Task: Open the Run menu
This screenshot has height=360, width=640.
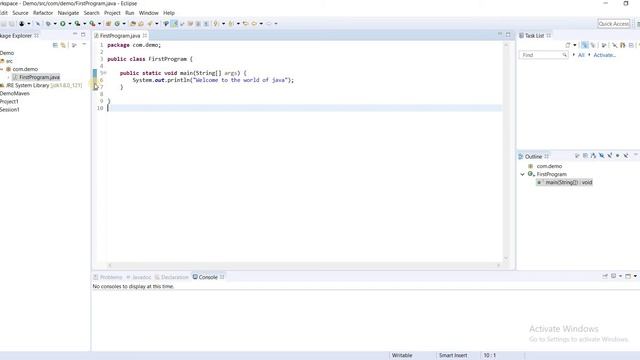Action: click(130, 13)
